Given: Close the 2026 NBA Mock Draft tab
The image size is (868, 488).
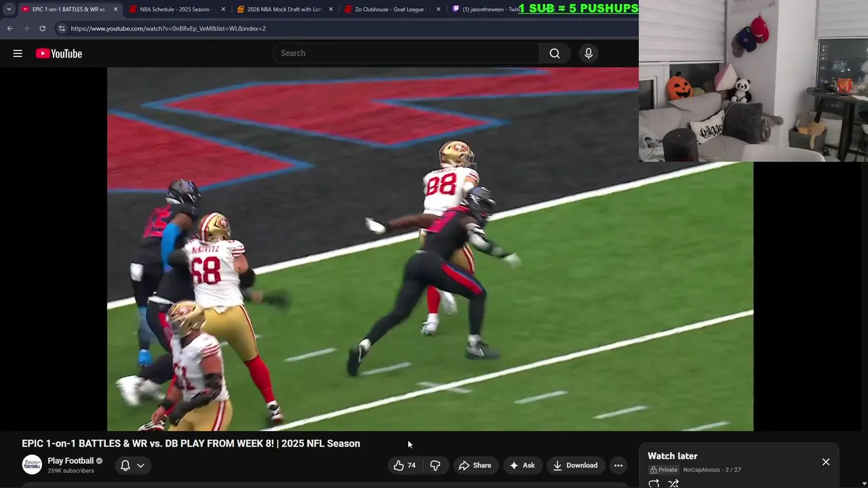Looking at the screenshot, I should pyautogui.click(x=331, y=9).
